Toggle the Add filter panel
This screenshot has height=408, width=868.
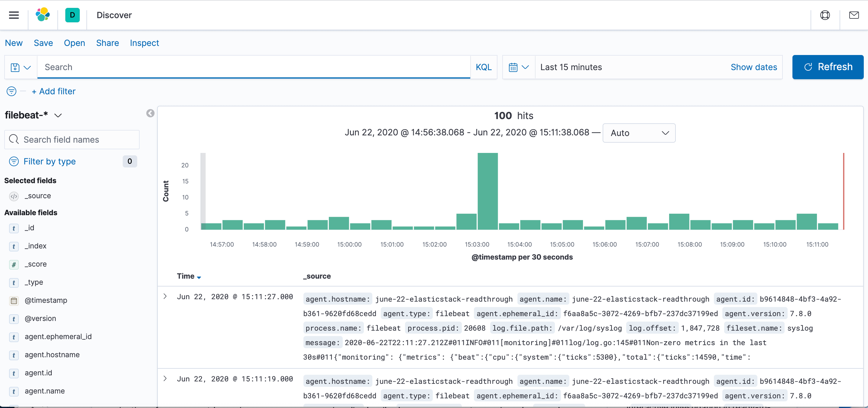pyautogui.click(x=53, y=91)
